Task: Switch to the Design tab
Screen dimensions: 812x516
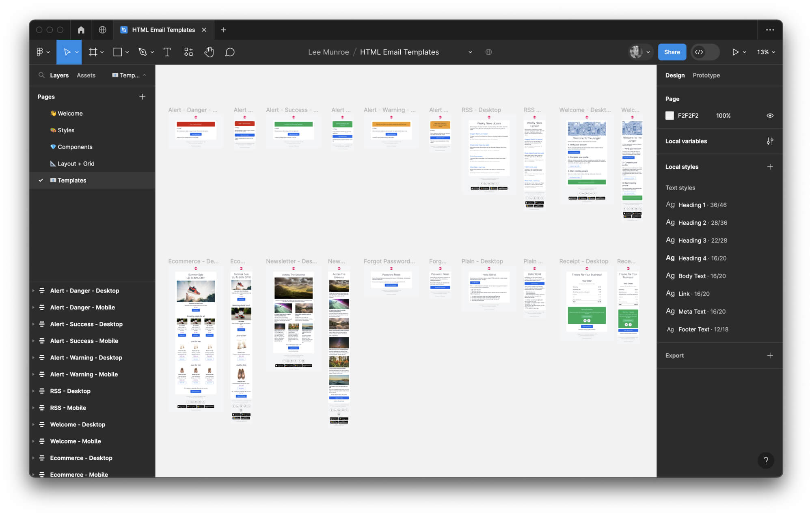Action: point(675,75)
